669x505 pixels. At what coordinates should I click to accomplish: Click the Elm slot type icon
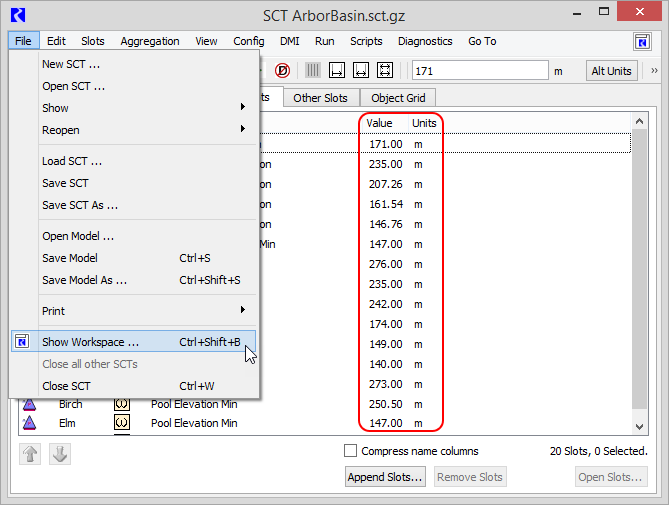point(122,423)
